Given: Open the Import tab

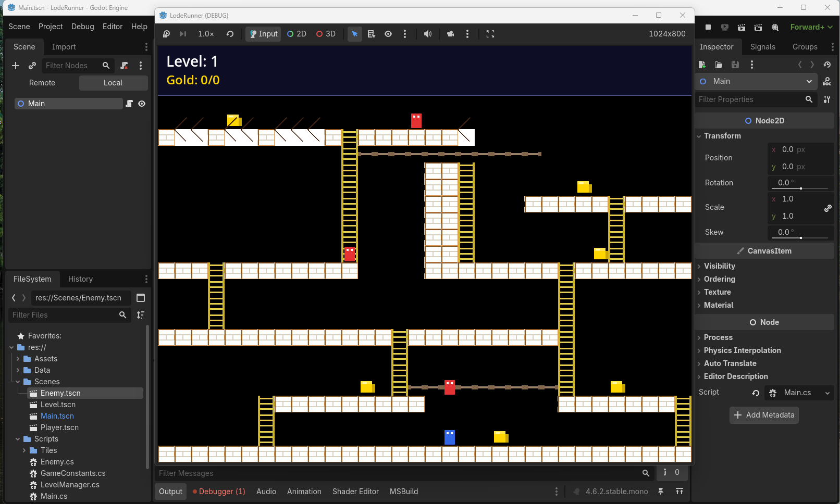Looking at the screenshot, I should 64,47.
